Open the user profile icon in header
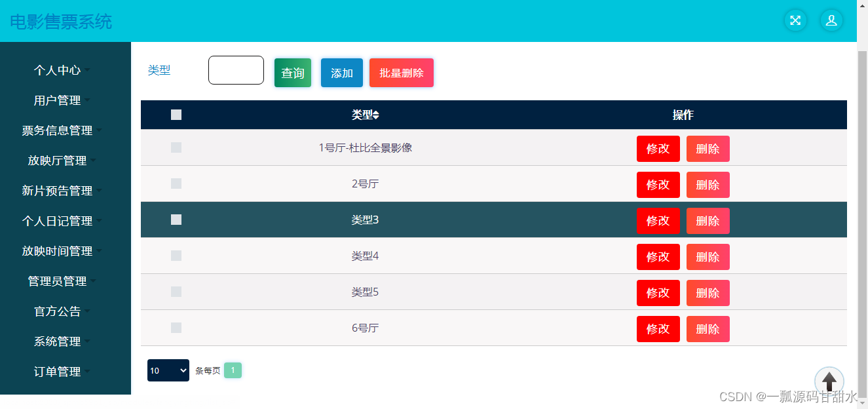Screen dimensions: 868x409 [x=831, y=20]
